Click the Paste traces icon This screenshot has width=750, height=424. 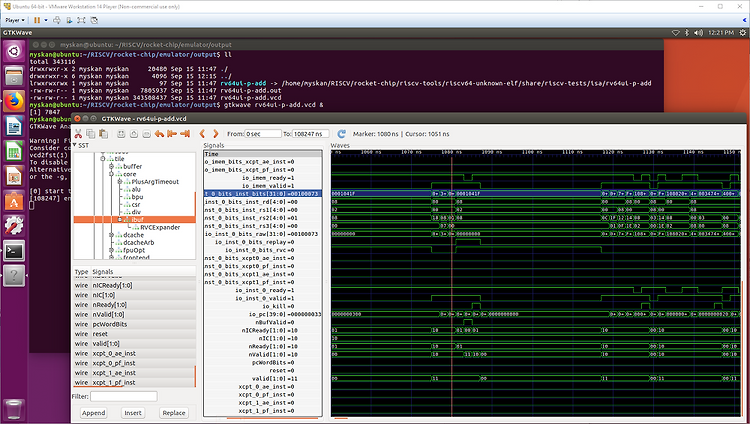tap(103, 134)
